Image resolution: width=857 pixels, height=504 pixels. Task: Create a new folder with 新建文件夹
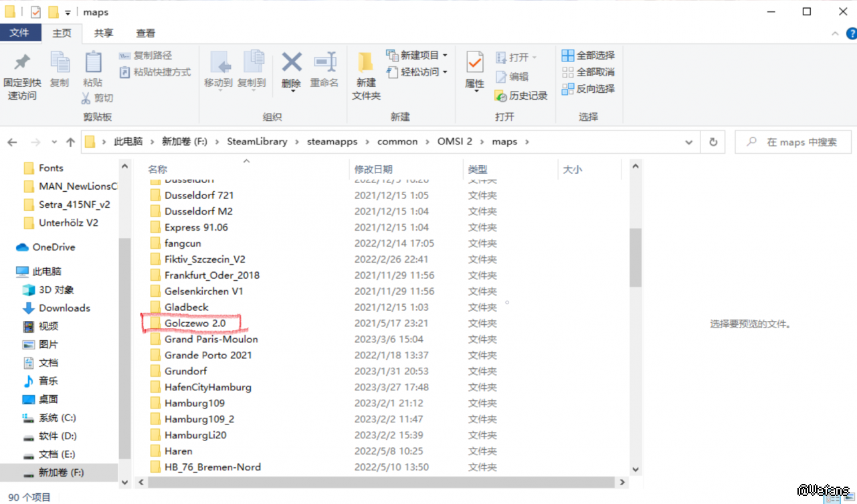[366, 76]
